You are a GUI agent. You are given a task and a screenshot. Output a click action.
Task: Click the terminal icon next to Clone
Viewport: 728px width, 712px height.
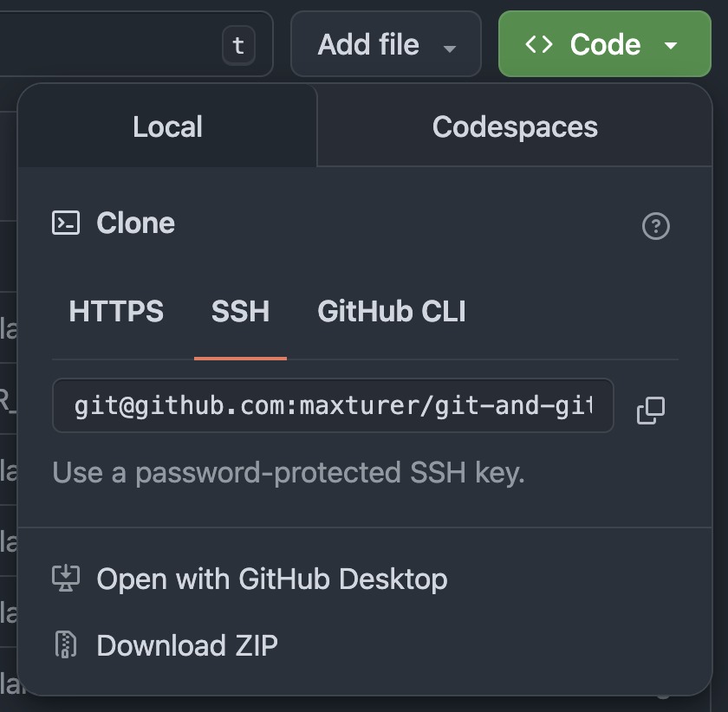(67, 223)
